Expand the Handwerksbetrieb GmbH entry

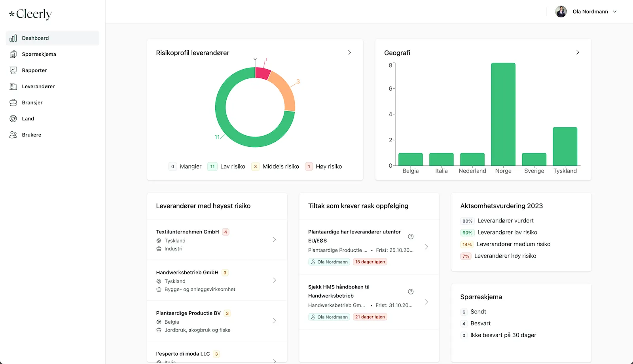(x=275, y=280)
